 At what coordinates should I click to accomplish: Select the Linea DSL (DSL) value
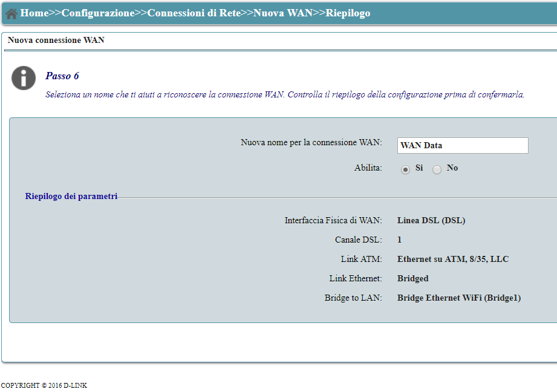click(x=431, y=220)
